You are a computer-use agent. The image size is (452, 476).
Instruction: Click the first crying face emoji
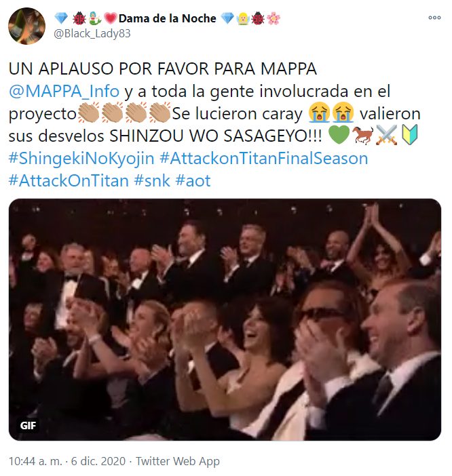[319, 113]
